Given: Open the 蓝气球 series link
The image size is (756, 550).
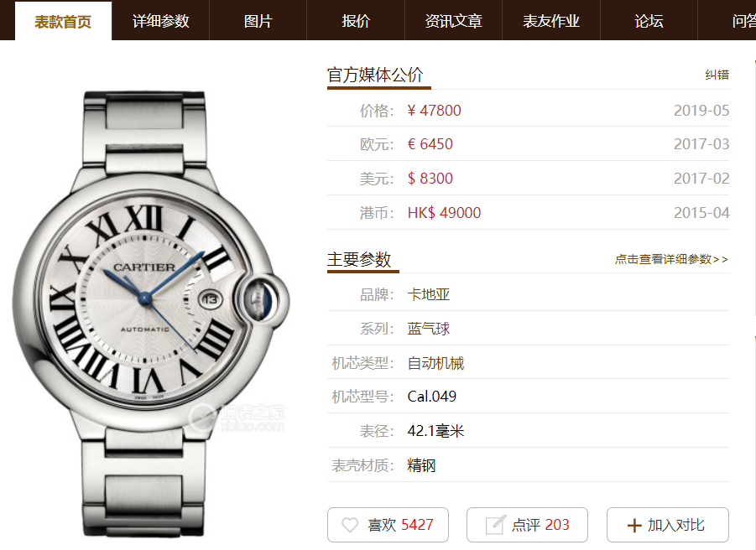Looking at the screenshot, I should 429,329.
